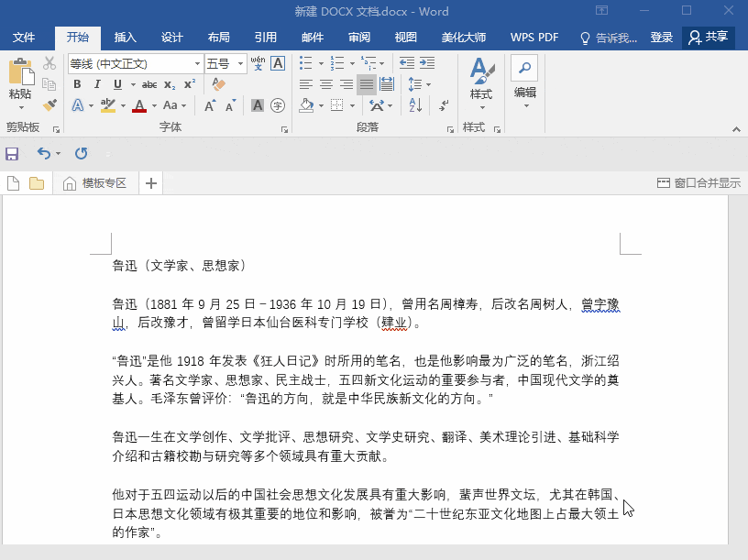Toggle strikethrough abc
Viewport: 748px width, 560px height.
[x=149, y=84]
